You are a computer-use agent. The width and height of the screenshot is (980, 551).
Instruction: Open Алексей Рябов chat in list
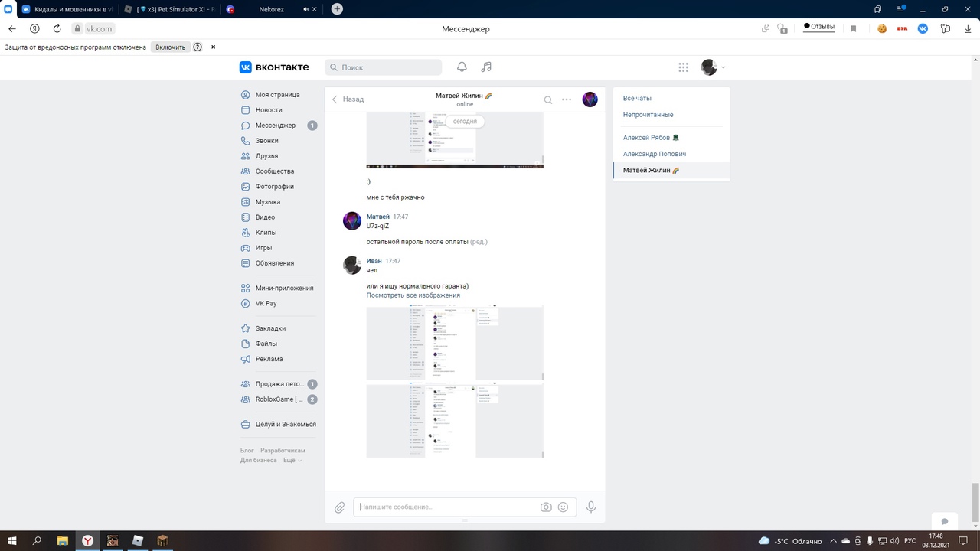click(x=650, y=138)
